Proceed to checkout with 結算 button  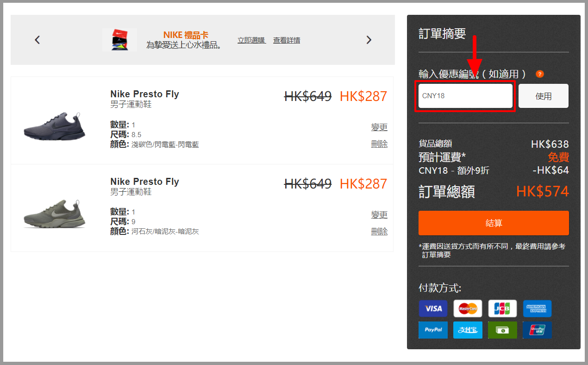coord(494,223)
